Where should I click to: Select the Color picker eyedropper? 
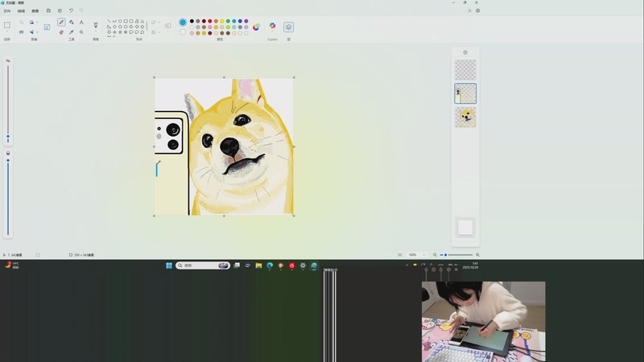pos(72,32)
